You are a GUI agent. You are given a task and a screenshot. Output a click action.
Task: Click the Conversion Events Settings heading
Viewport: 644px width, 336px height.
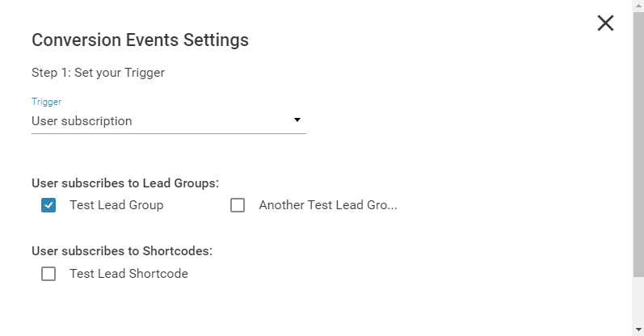pos(140,40)
